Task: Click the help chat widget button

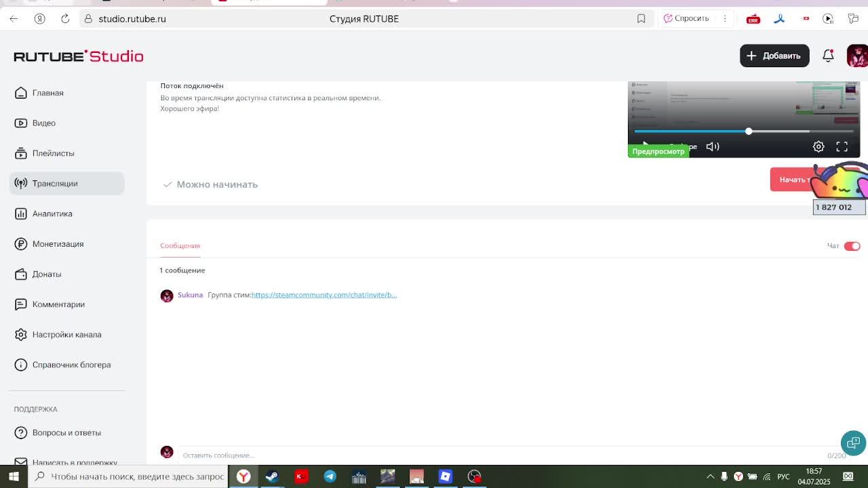Action: [x=853, y=443]
